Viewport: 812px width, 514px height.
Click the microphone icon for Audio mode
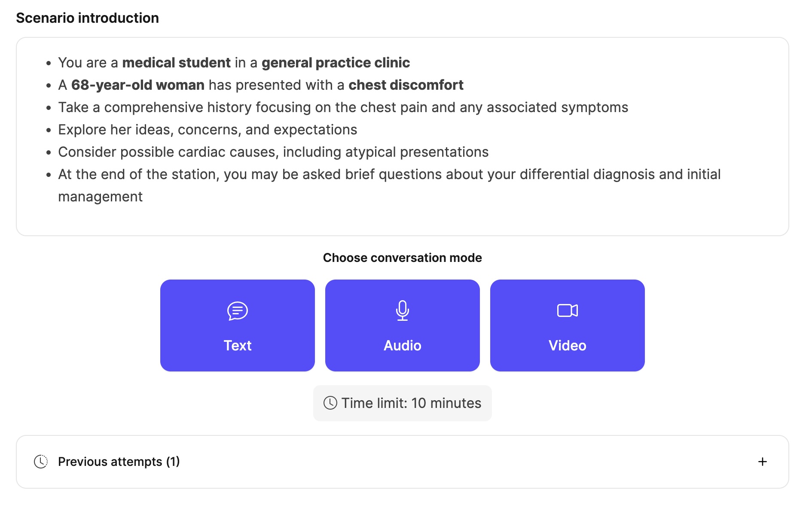[402, 310]
